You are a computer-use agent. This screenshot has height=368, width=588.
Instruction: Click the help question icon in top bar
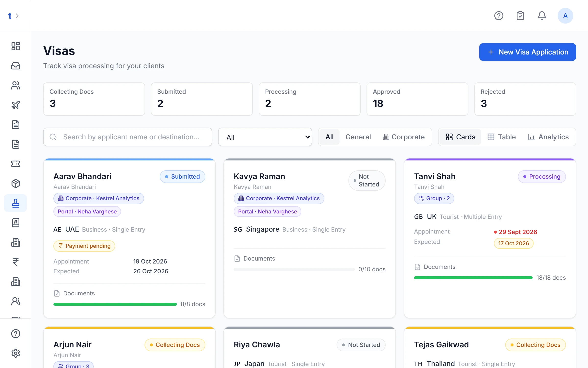(499, 16)
